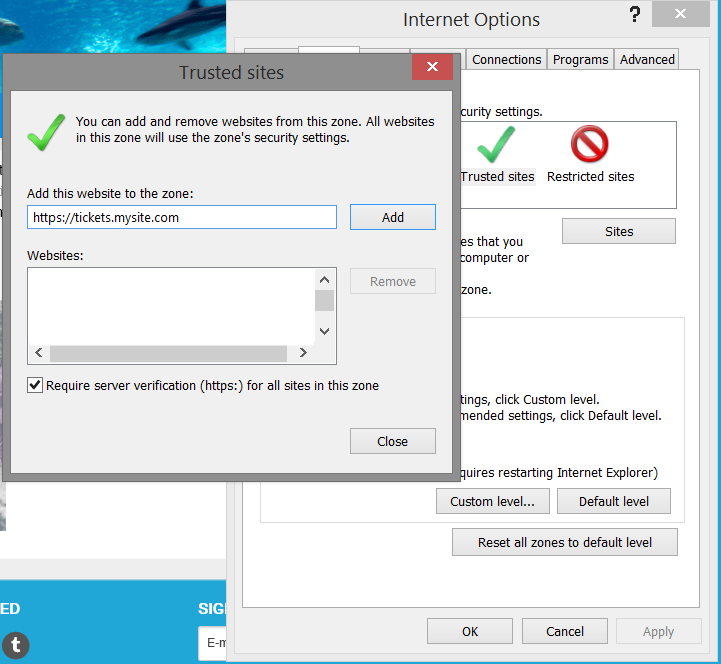Close the Trusted sites dialog with red X
The height and width of the screenshot is (664, 721).
pyautogui.click(x=432, y=67)
